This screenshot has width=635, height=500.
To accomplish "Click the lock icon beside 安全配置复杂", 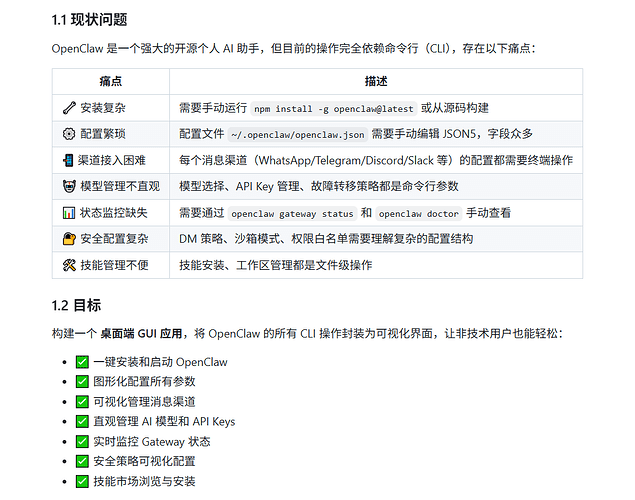I will coord(69,238).
